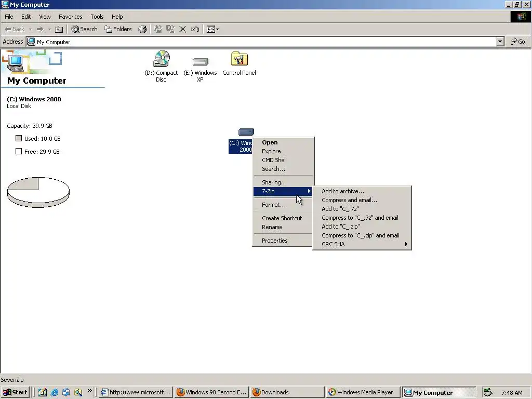Screen dimensions: 532x399
Task: Open the View menu
Action: point(45,17)
